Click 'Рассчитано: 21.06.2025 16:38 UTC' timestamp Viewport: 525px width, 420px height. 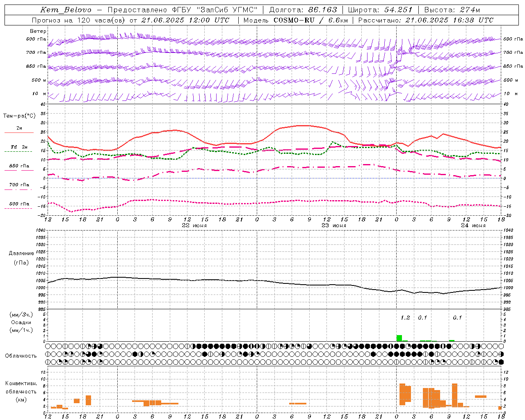426,20
